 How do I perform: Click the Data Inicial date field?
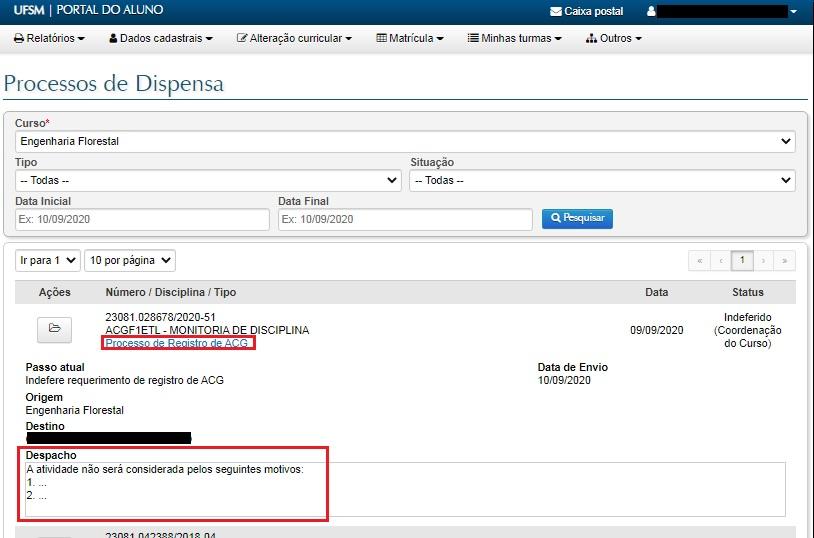coord(142,219)
